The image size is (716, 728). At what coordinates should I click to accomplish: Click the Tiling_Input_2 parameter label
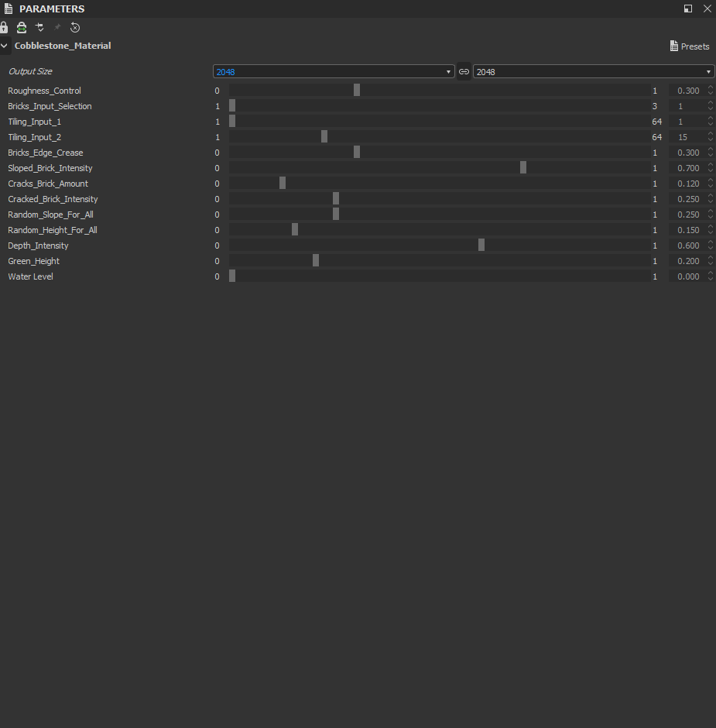[34, 137]
